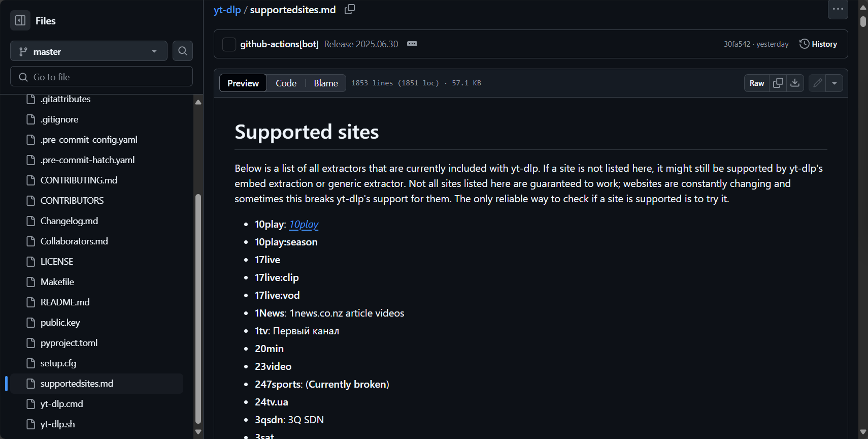Open the master branch dropdown
This screenshot has width=868, height=439.
[x=89, y=51]
